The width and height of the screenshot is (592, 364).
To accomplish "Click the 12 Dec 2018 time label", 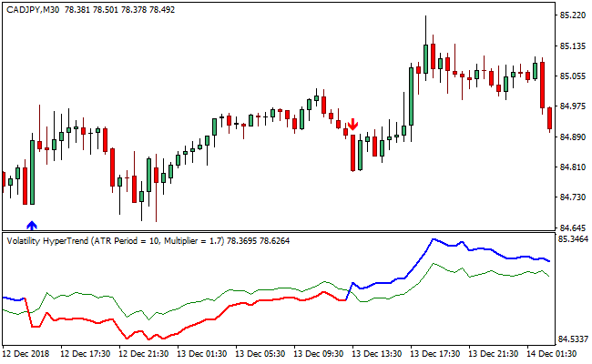I will pos(26,354).
